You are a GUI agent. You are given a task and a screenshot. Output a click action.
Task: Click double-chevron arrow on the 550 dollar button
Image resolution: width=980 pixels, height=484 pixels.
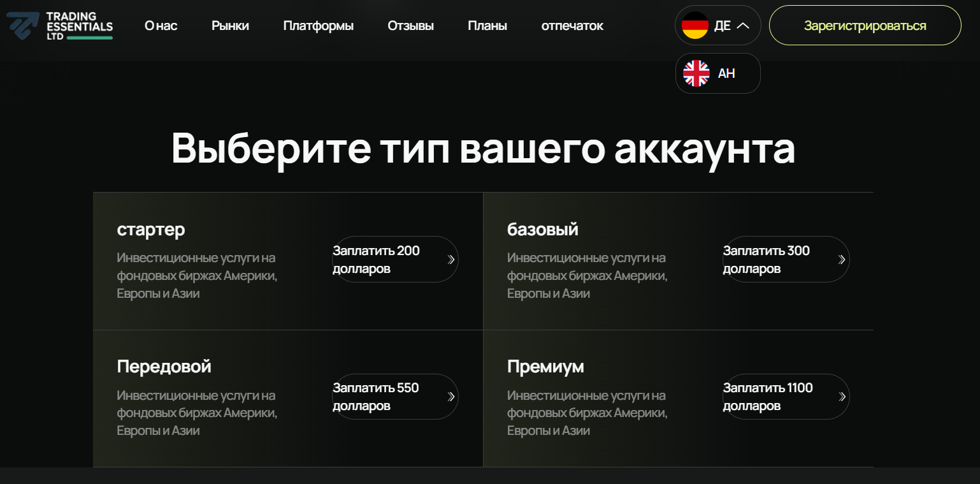click(451, 397)
